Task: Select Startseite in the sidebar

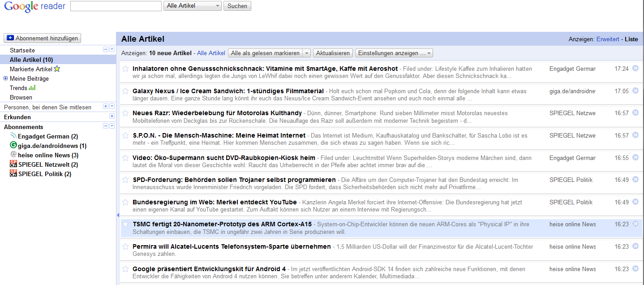Action: pyautogui.click(x=22, y=50)
